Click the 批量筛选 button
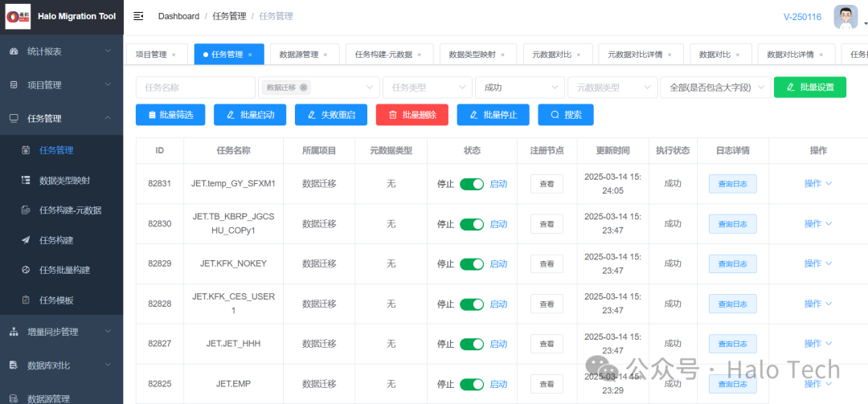Viewport: 868px width, 404px height. pyautogui.click(x=170, y=115)
